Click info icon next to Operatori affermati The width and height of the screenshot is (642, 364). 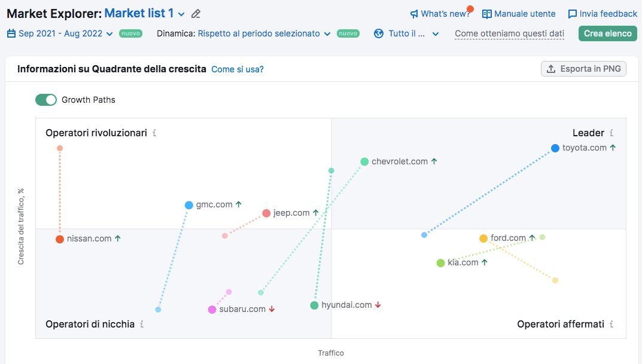611,324
